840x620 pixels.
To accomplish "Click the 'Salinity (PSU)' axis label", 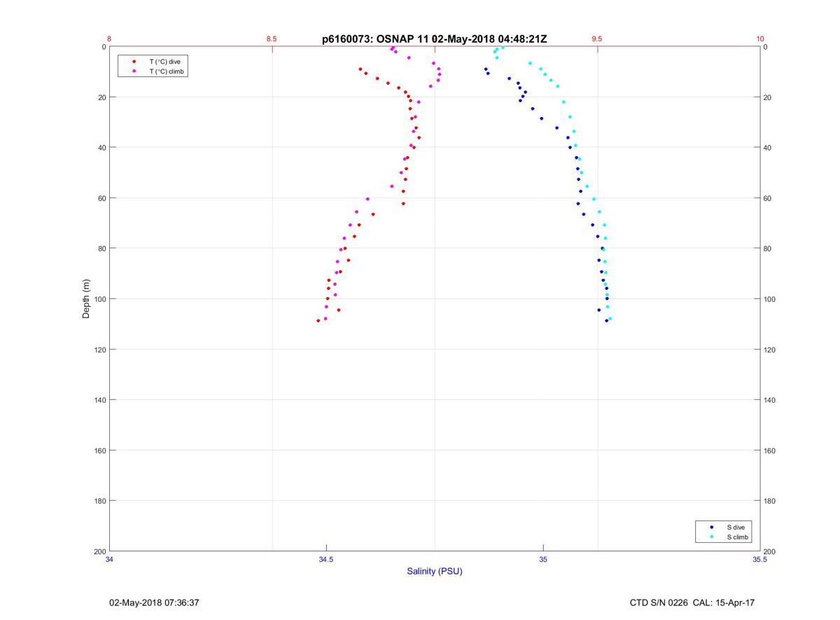I will click(435, 571).
